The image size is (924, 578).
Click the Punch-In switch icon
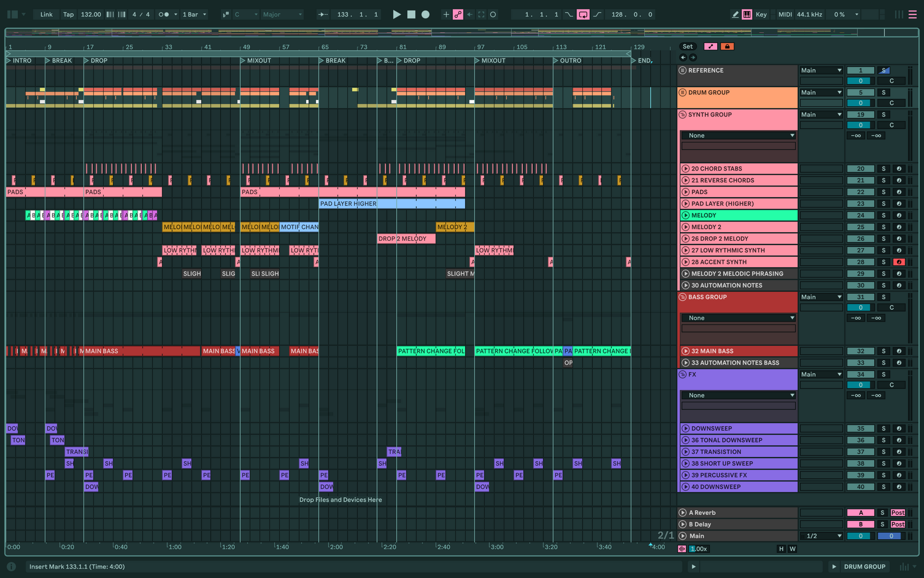[x=569, y=14]
